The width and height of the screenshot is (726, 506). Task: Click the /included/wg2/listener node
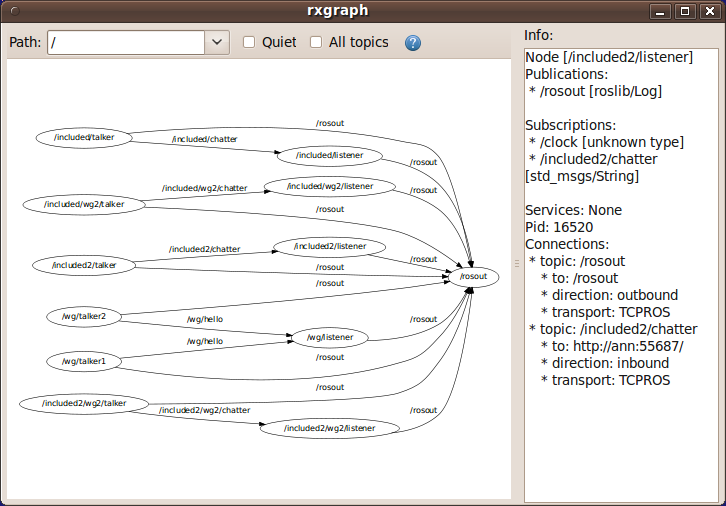click(x=330, y=186)
